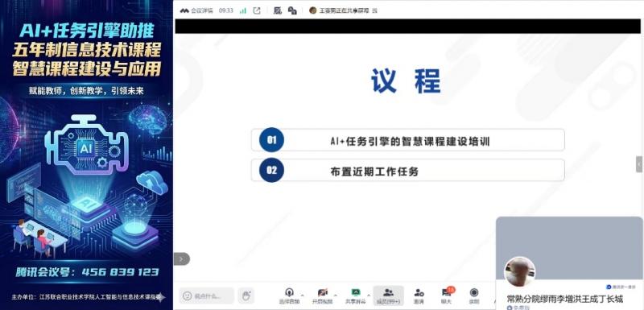Click the sidebar handle on right edge
Viewport: 644px width, 310px height.
pos(639,164)
